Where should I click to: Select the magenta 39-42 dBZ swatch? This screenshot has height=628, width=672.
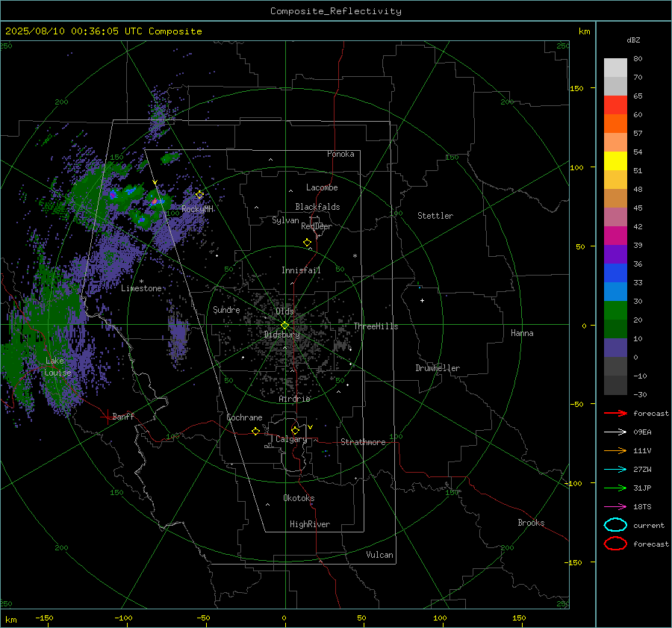pyautogui.click(x=615, y=235)
